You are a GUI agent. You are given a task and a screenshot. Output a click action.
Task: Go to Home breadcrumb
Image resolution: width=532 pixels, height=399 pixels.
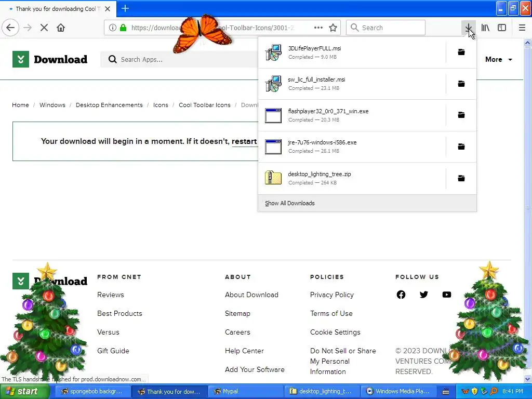[20, 105]
